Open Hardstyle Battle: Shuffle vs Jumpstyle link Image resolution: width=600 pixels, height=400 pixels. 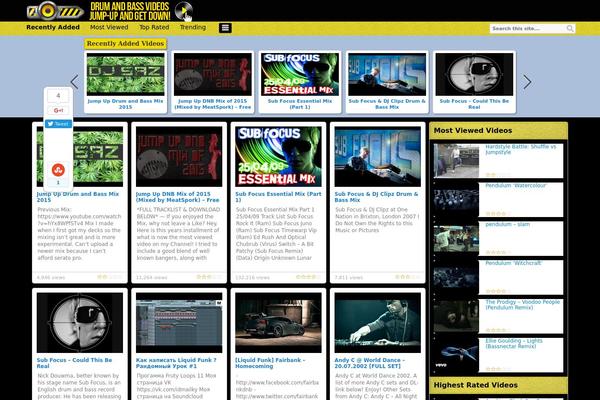click(521, 149)
